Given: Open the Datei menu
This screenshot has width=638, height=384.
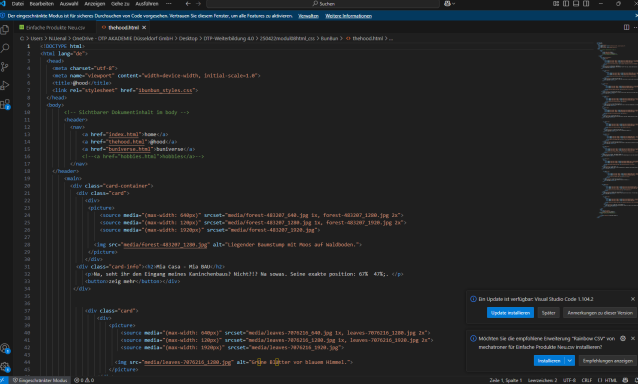Looking at the screenshot, I should [x=17, y=4].
